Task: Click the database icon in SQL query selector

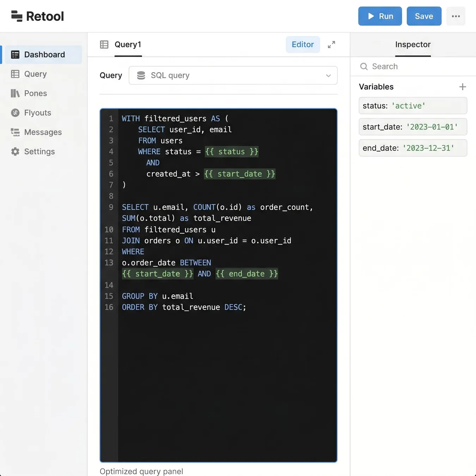Action: [141, 75]
